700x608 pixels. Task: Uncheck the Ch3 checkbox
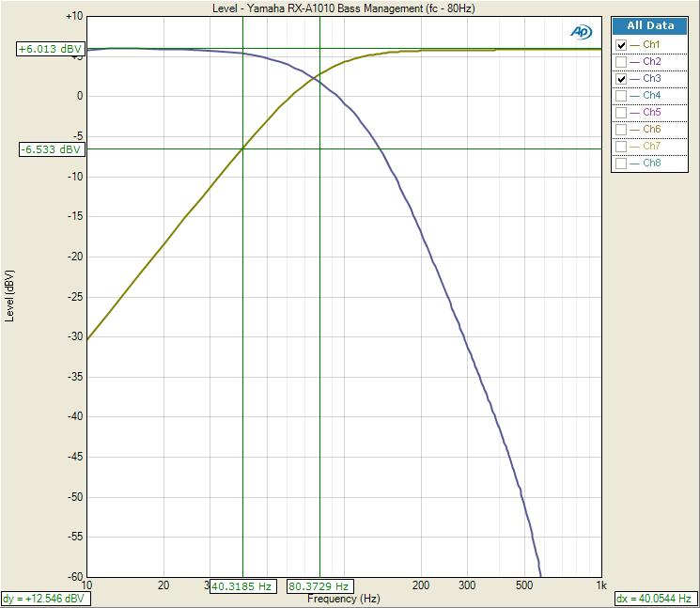pos(621,79)
